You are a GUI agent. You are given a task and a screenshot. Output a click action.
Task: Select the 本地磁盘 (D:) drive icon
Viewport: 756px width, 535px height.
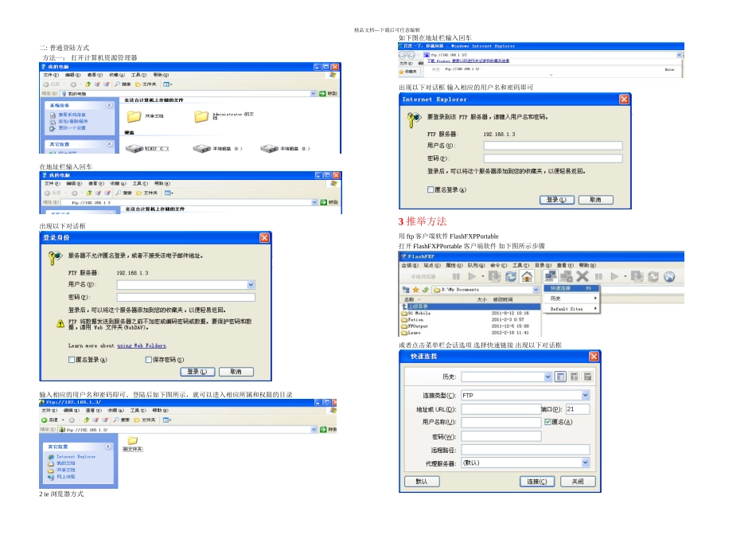(201, 149)
